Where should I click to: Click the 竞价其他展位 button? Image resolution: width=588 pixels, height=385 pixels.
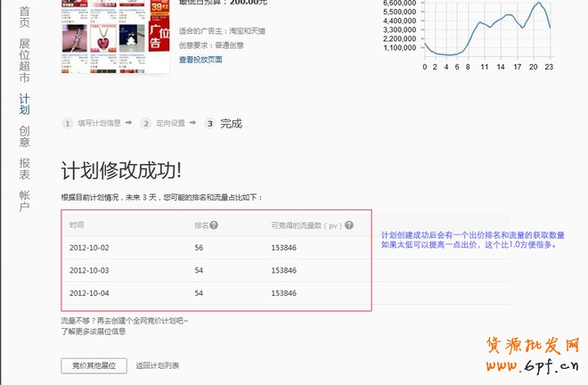click(x=94, y=365)
